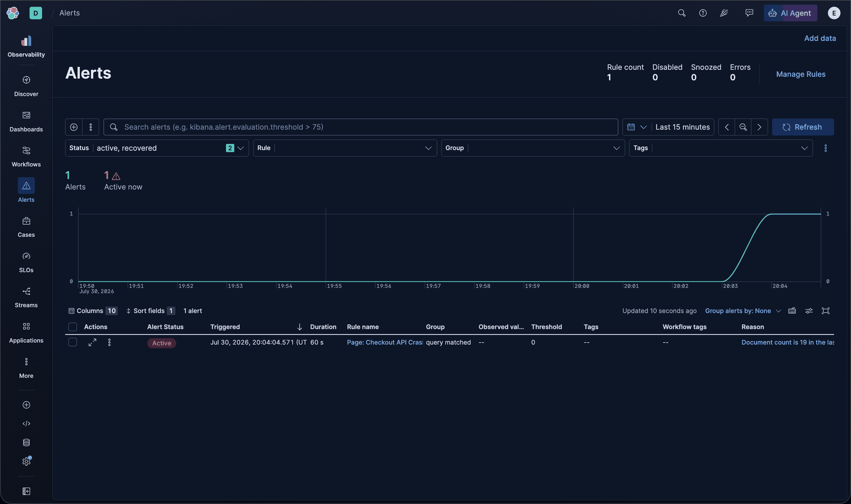
Task: Open Cases from the sidebar
Action: point(26,227)
